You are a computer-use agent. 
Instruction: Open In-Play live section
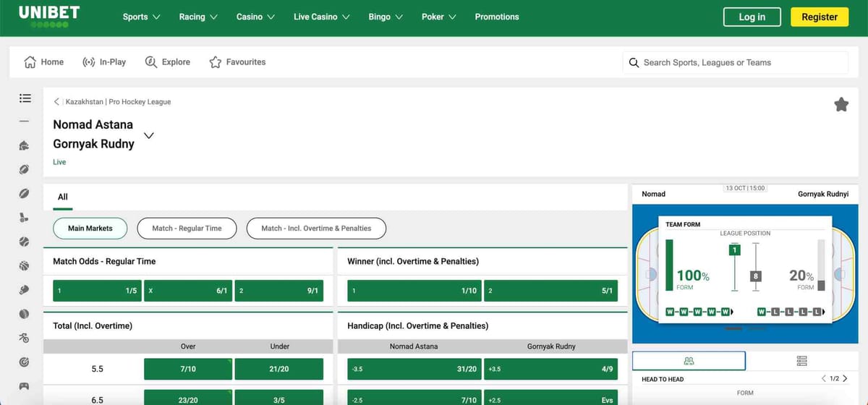[x=104, y=62]
